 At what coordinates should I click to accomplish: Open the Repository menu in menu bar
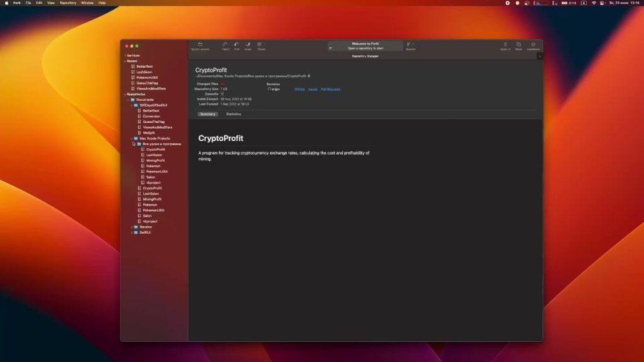pos(67,3)
